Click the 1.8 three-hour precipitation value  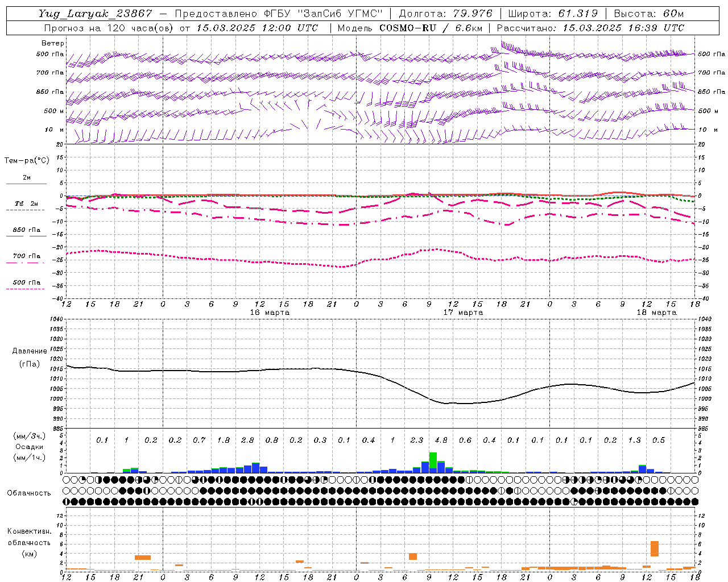224,440
